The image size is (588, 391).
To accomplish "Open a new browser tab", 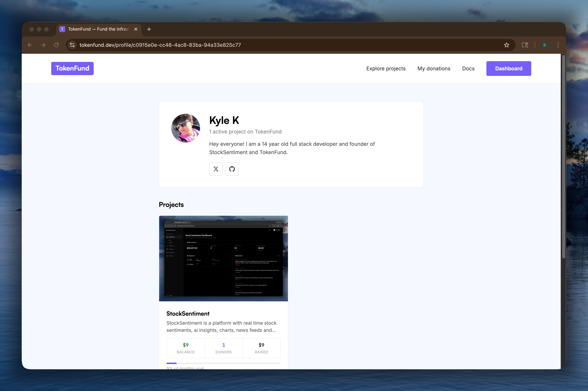I will click(x=149, y=29).
